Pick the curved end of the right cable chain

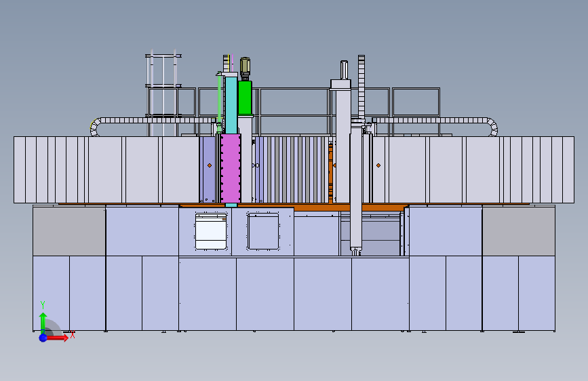click(x=493, y=127)
